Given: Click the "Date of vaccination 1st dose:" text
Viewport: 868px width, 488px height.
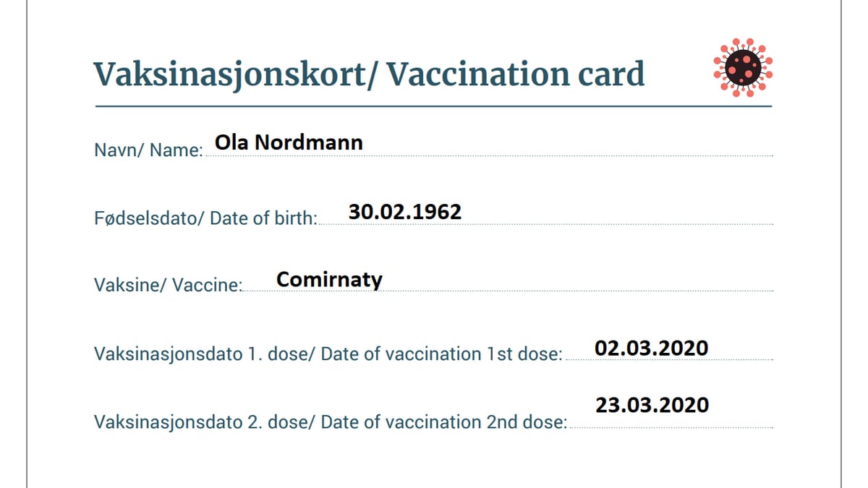Looking at the screenshot, I should 441,354.
